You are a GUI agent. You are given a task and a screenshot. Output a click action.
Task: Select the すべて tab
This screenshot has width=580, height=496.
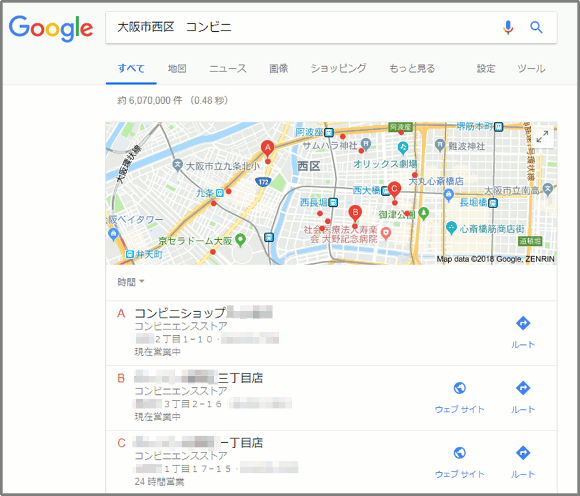(131, 69)
